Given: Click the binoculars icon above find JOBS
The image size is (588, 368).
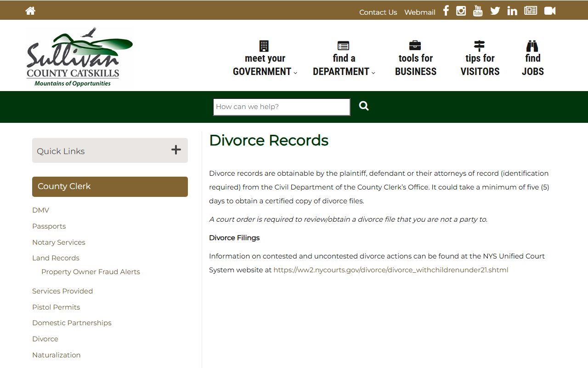Looking at the screenshot, I should (532, 46).
